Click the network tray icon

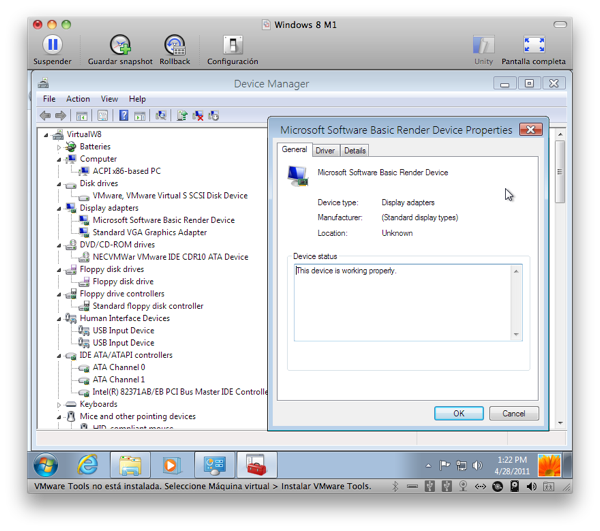coord(461,465)
